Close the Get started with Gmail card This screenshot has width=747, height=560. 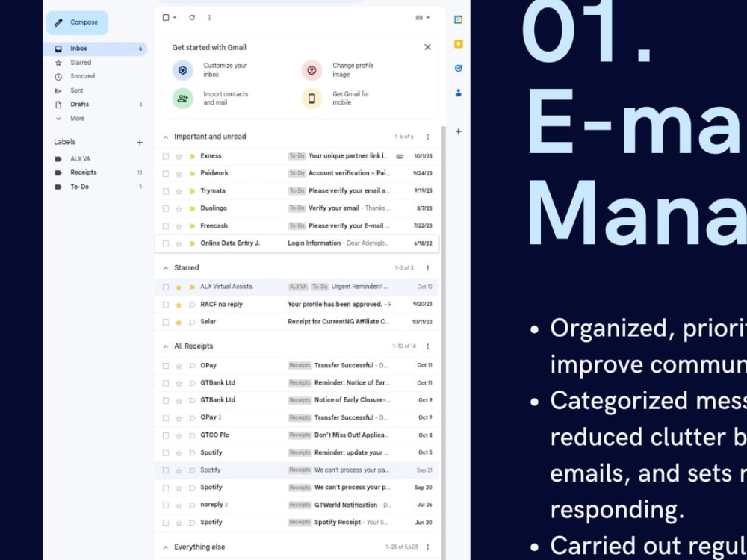[427, 47]
